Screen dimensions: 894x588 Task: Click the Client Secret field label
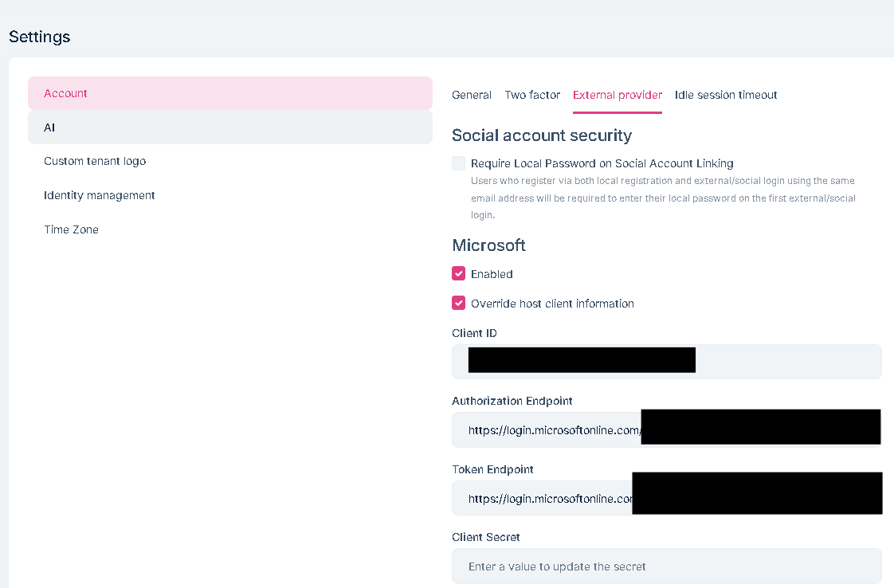(x=486, y=537)
